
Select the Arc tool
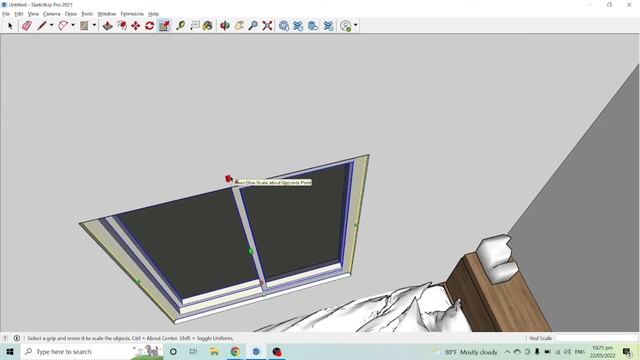click(63, 26)
